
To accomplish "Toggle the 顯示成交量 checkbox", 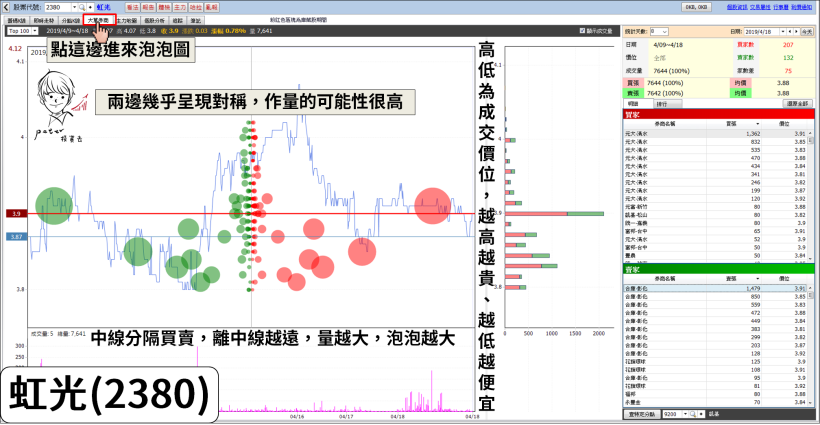I will point(582,31).
